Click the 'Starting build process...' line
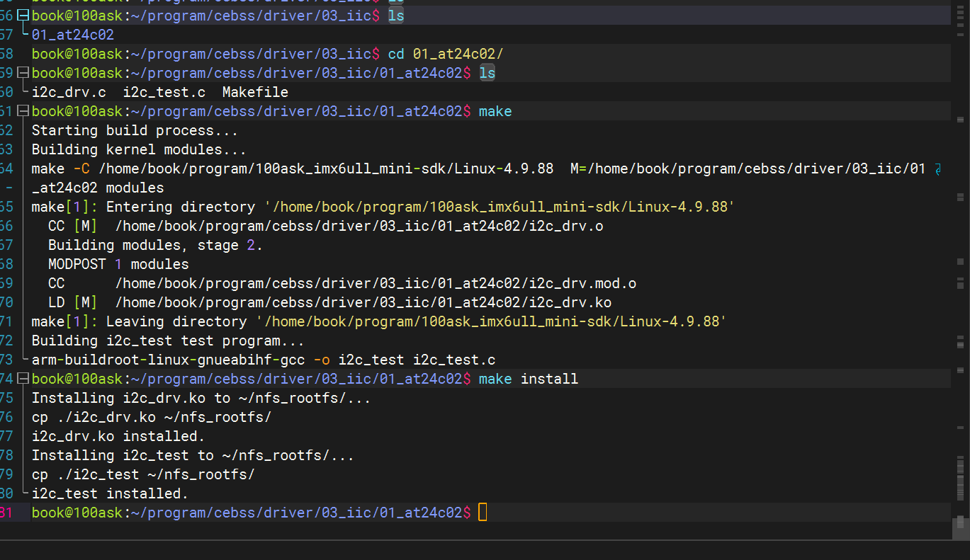970x560 pixels. point(135,130)
